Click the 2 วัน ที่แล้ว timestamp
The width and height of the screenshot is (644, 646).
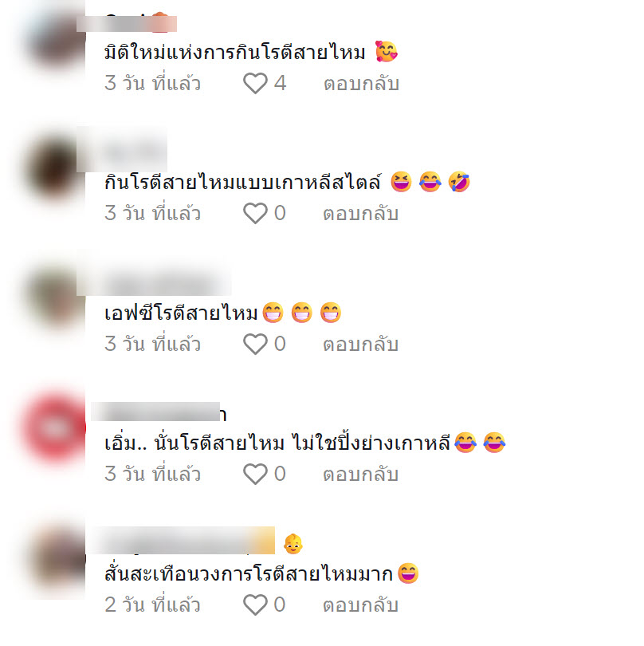coord(152,605)
